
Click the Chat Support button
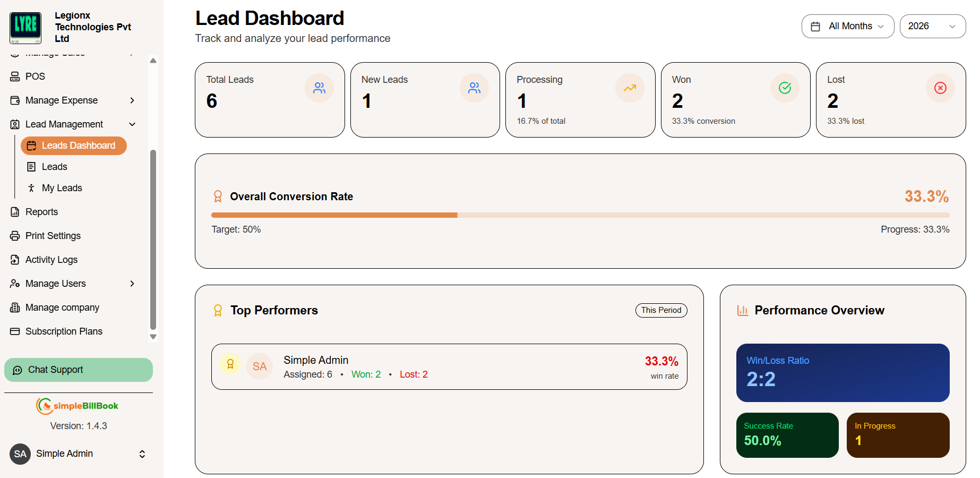click(x=79, y=370)
